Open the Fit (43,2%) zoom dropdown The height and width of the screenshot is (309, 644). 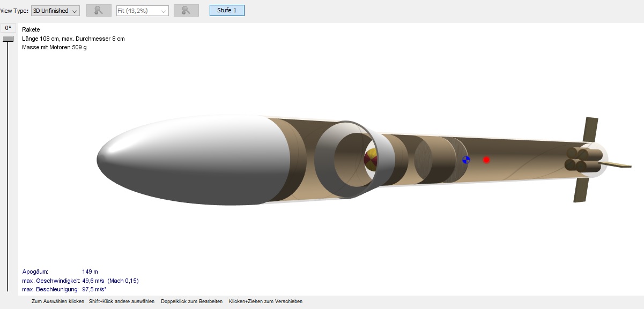[x=143, y=11]
